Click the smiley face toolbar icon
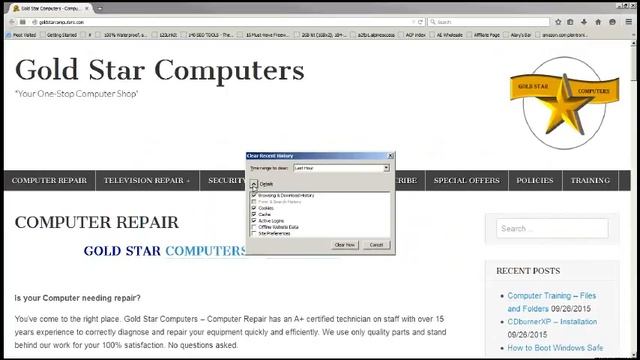Screen dimensions: 640x360 tap(612, 22)
